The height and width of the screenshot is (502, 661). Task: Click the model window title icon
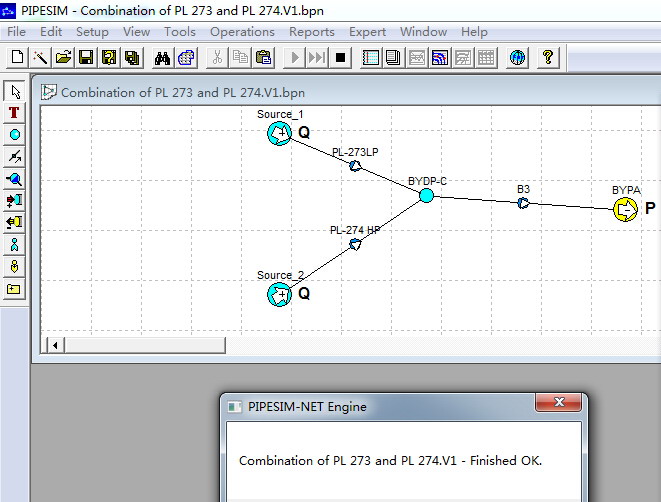[48, 92]
